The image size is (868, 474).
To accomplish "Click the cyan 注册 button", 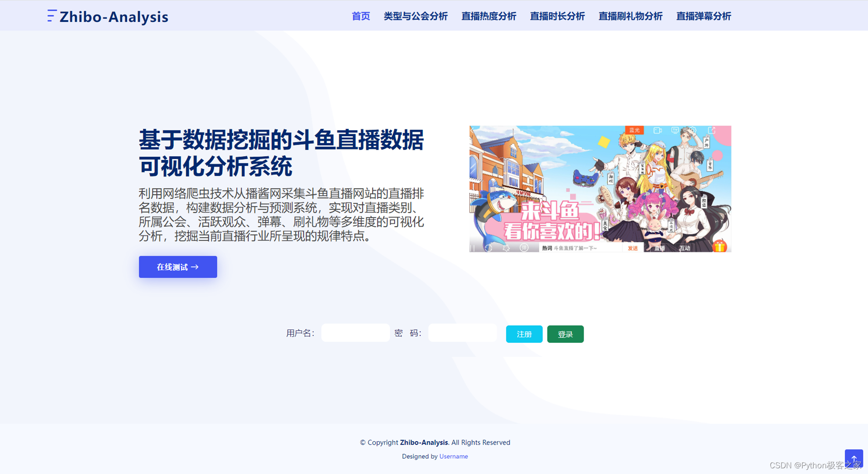I will 524,334.
